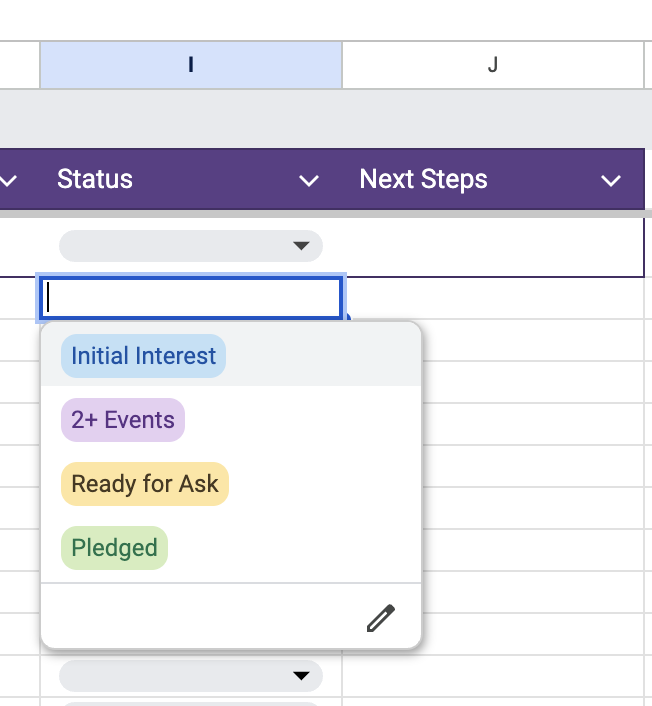This screenshot has width=652, height=706.
Task: Select the Pledged option
Action: tap(114, 548)
